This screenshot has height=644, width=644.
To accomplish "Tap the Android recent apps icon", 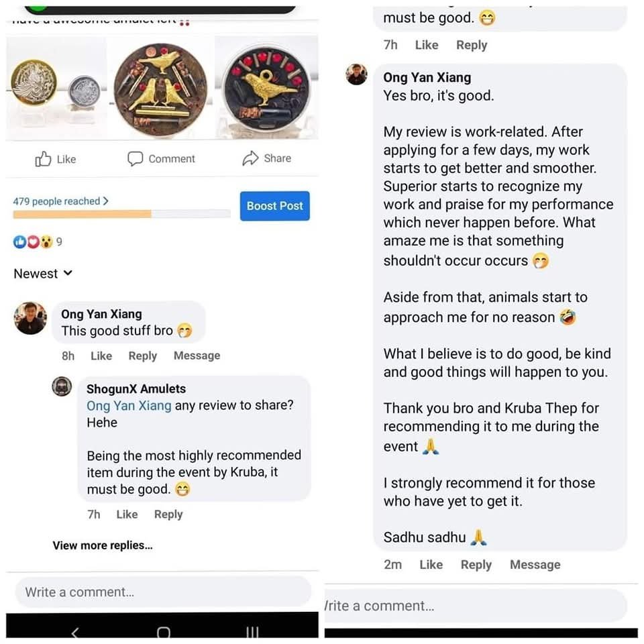I will tap(252, 633).
